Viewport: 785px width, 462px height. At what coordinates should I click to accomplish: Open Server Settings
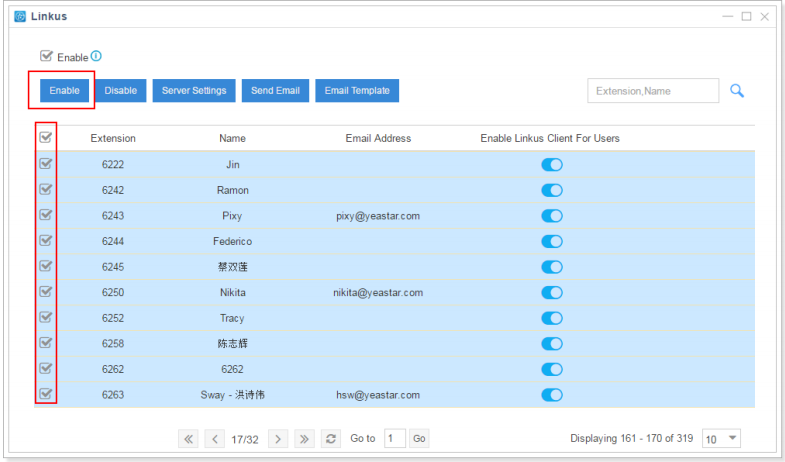194,91
